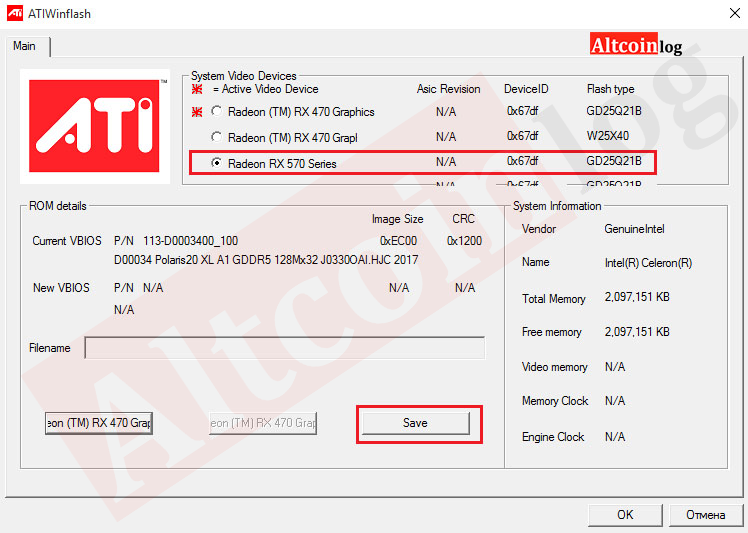The image size is (748, 533).
Task: Click the Vendor value GenuineIntel
Action: click(634, 229)
